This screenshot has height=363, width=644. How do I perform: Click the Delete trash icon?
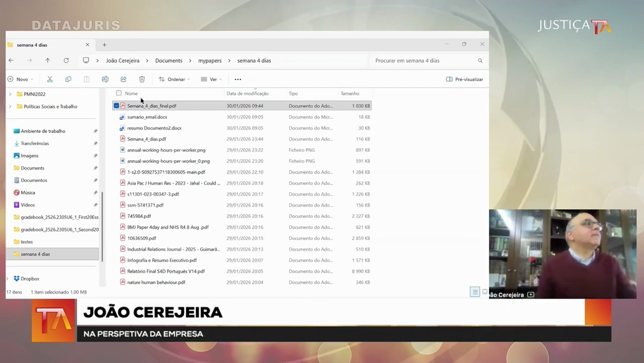[x=142, y=79]
